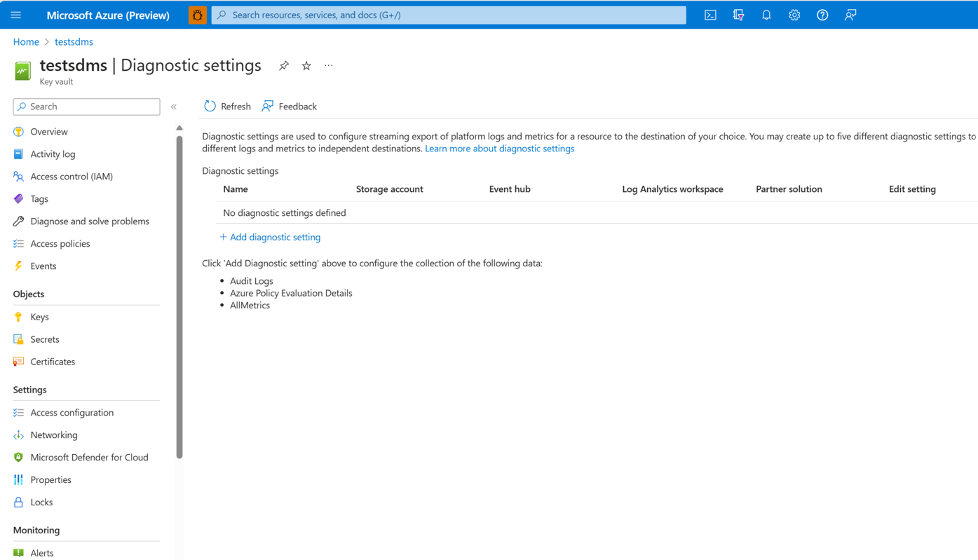Open the Help menu question mark icon
Screen dimensions: 978x560
click(822, 15)
